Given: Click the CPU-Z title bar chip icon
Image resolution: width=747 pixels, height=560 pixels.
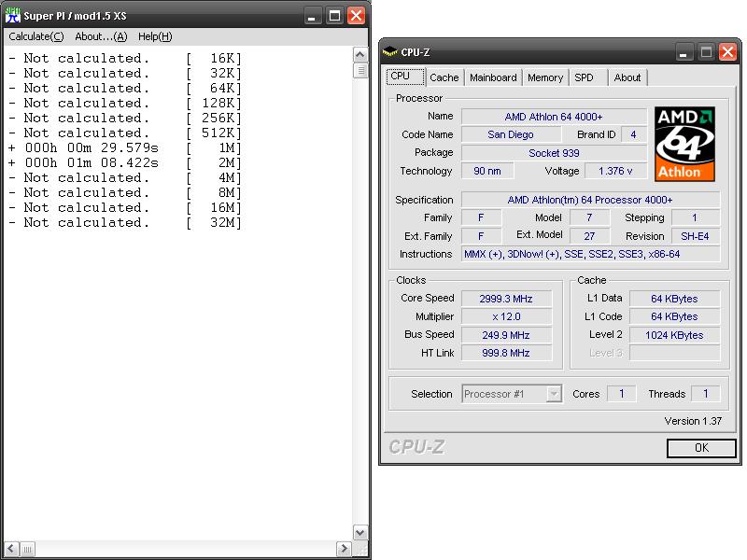Looking at the screenshot, I should point(389,52).
